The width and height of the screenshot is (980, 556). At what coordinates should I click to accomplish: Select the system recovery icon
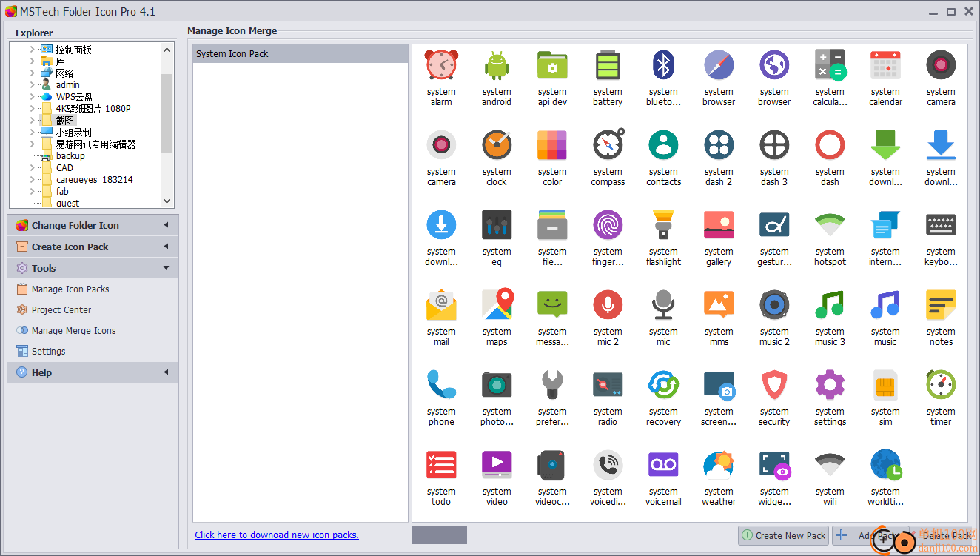coord(663,385)
